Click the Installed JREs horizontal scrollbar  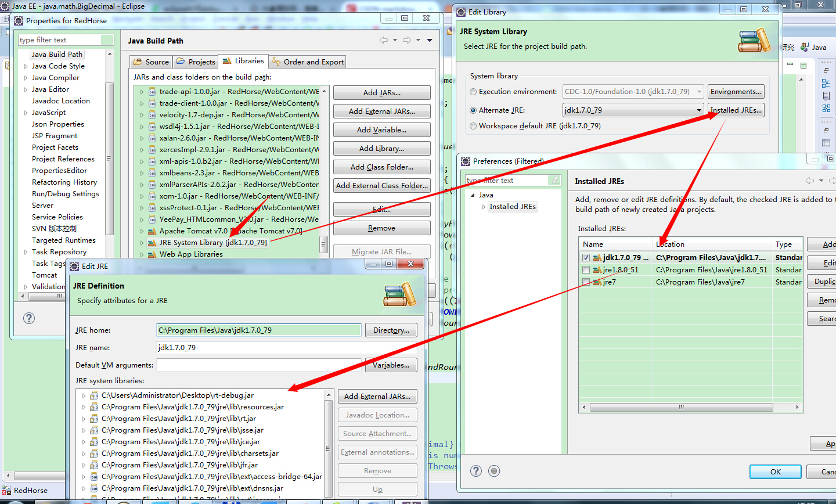click(690, 408)
